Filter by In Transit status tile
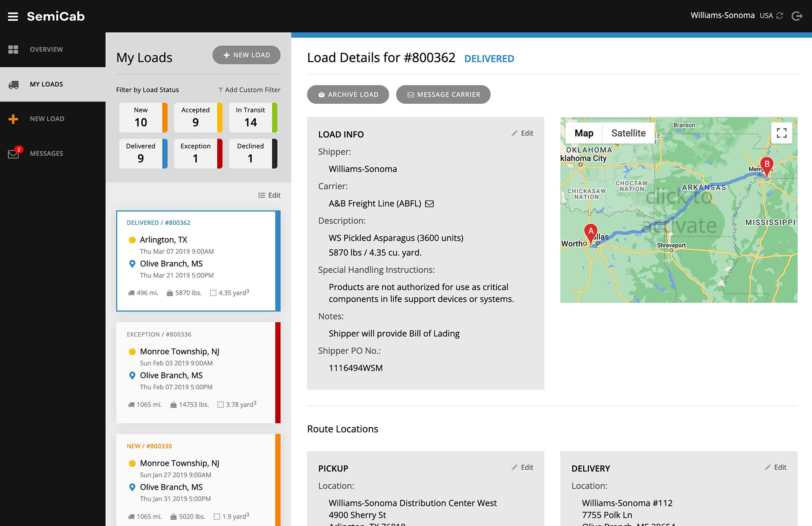The width and height of the screenshot is (812, 526). (253, 117)
